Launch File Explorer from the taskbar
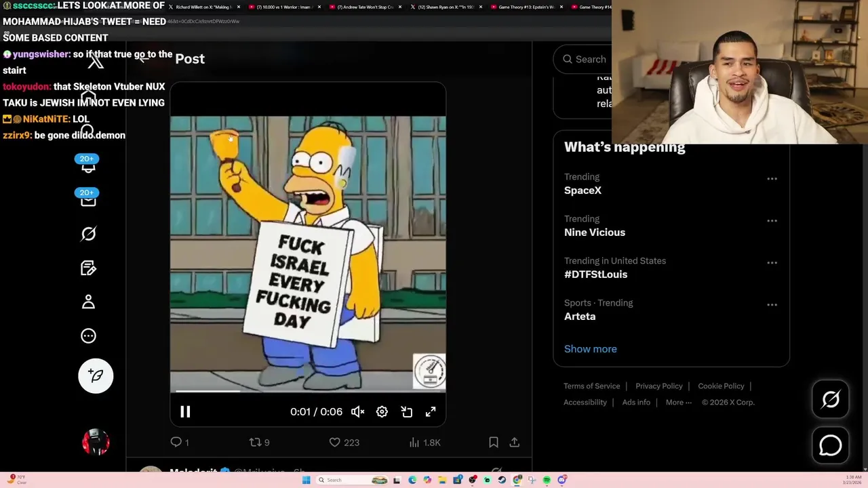The image size is (868, 488). 442,480
